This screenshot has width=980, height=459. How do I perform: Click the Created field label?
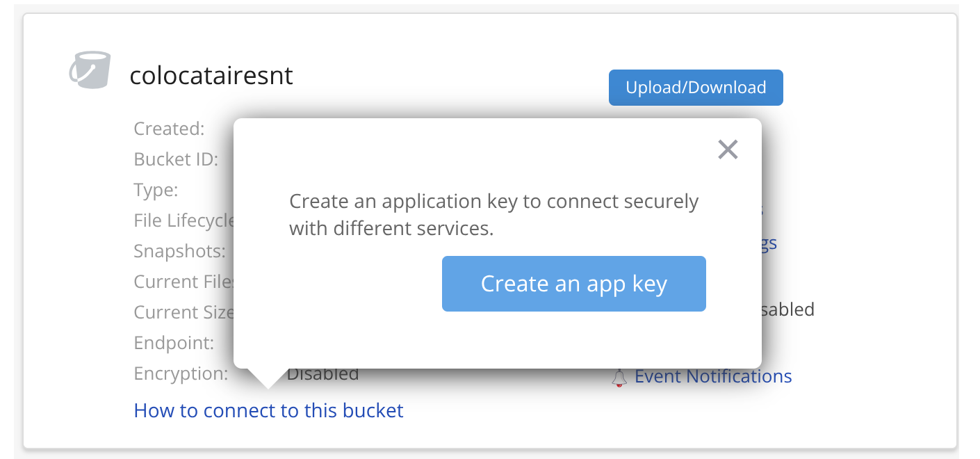pyautogui.click(x=169, y=129)
